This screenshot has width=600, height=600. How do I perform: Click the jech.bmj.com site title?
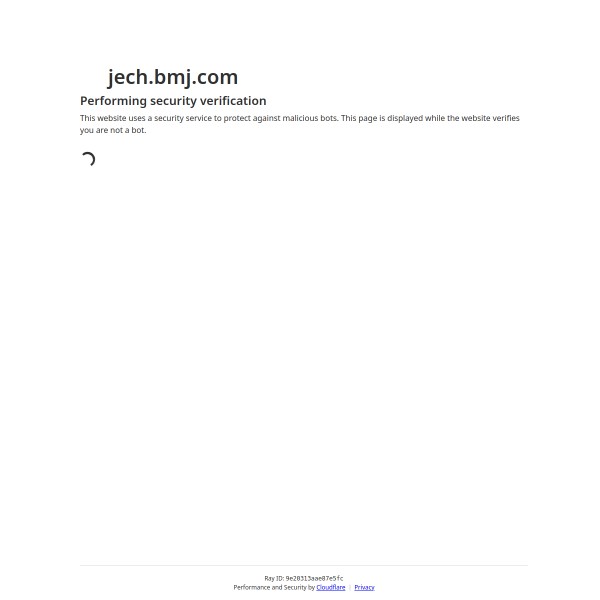(x=173, y=77)
